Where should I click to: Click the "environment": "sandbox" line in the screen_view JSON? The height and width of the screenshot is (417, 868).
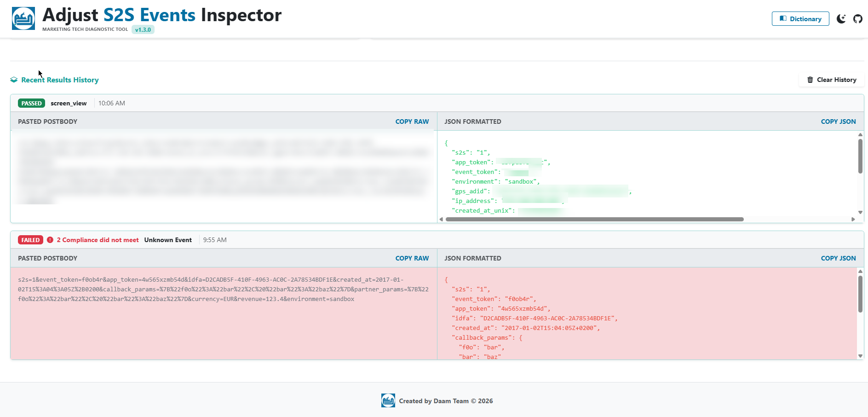tap(496, 182)
